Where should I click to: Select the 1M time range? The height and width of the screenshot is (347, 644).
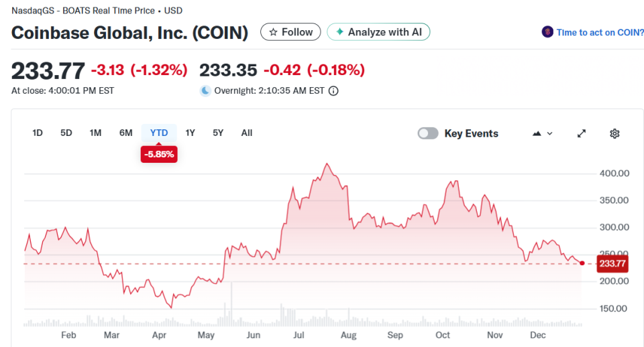(95, 133)
